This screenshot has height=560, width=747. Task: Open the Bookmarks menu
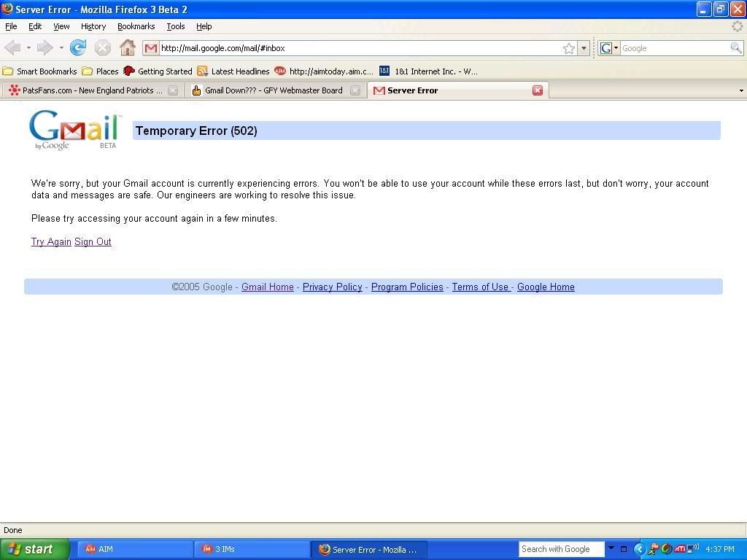(136, 26)
